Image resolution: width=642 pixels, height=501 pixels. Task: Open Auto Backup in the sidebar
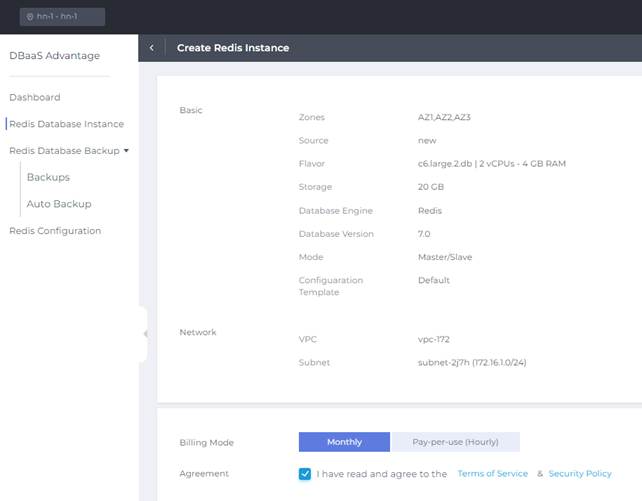tap(59, 204)
